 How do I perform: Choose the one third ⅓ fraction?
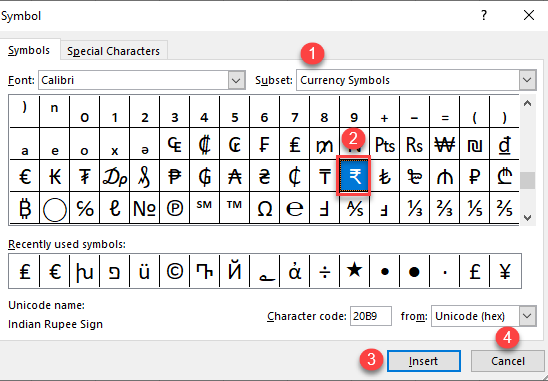(x=414, y=208)
